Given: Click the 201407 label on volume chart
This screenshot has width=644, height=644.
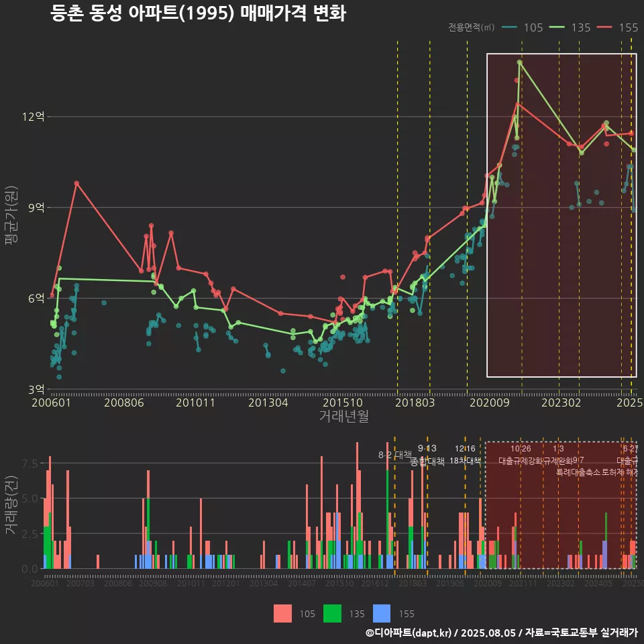Looking at the screenshot, I should click(302, 583).
